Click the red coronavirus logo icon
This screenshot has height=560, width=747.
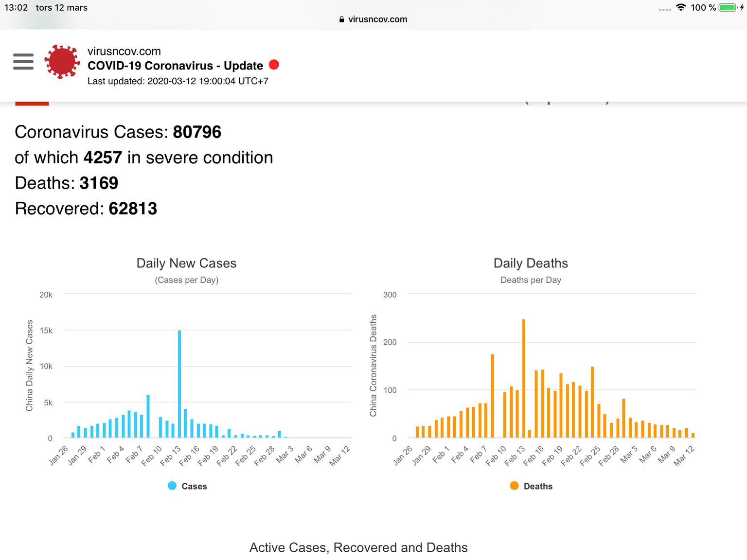pos(62,62)
